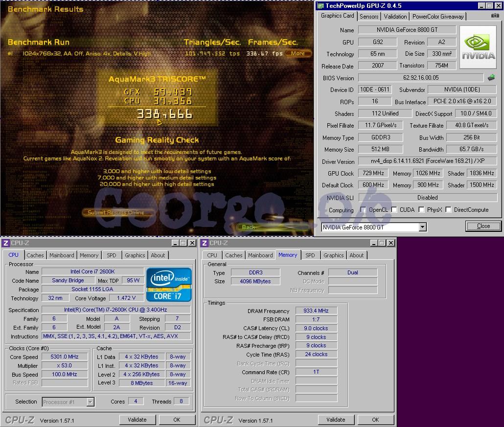Click OK in right CPU-Z window

(375, 420)
